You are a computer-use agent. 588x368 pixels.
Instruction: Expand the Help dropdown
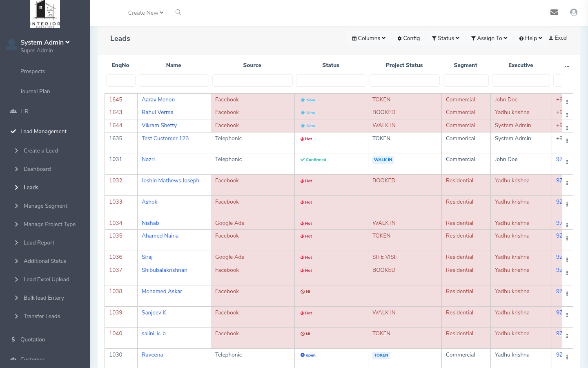(530, 38)
